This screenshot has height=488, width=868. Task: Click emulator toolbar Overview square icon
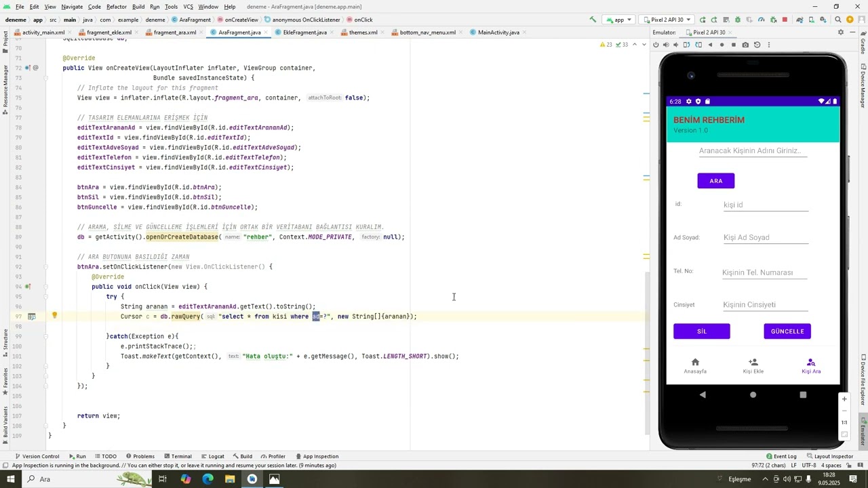coord(733,45)
